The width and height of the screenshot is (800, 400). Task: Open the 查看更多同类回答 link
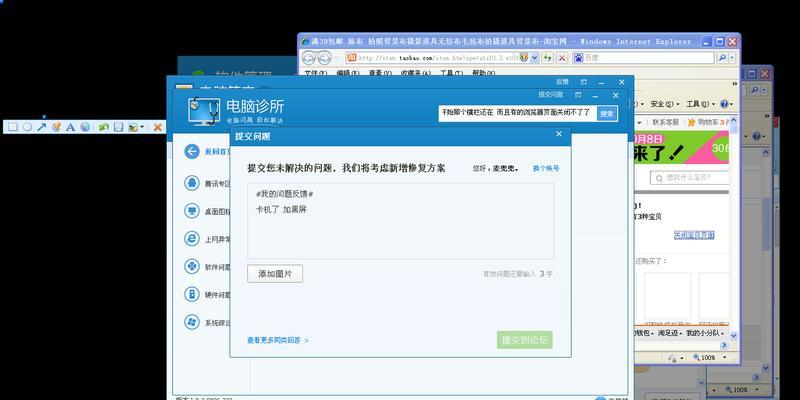coord(278,340)
